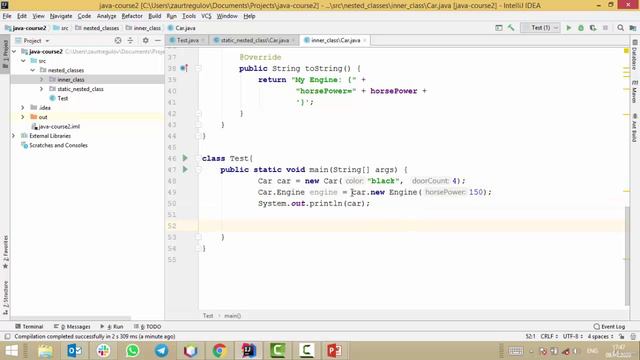Screen dimensions: 640x360
Task: Start debugging with the bug icon
Action: point(581,28)
